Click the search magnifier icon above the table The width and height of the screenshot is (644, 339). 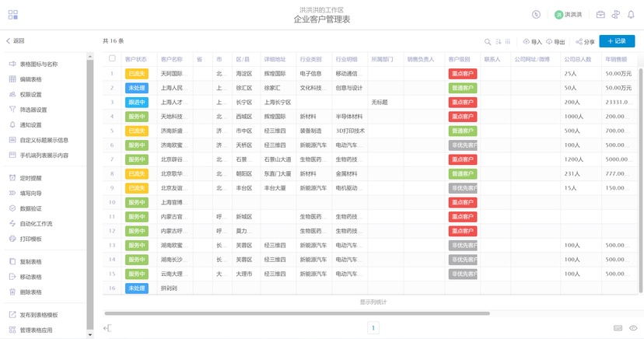pyautogui.click(x=488, y=41)
